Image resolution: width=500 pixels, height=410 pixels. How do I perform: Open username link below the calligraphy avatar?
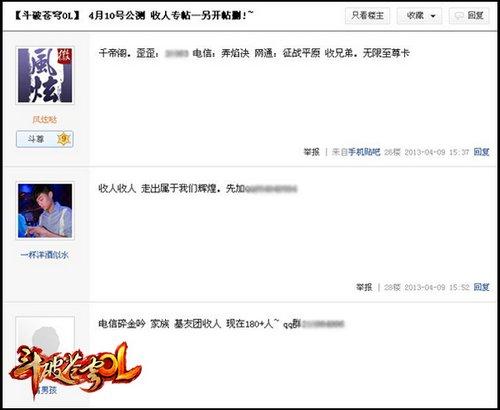(45, 120)
